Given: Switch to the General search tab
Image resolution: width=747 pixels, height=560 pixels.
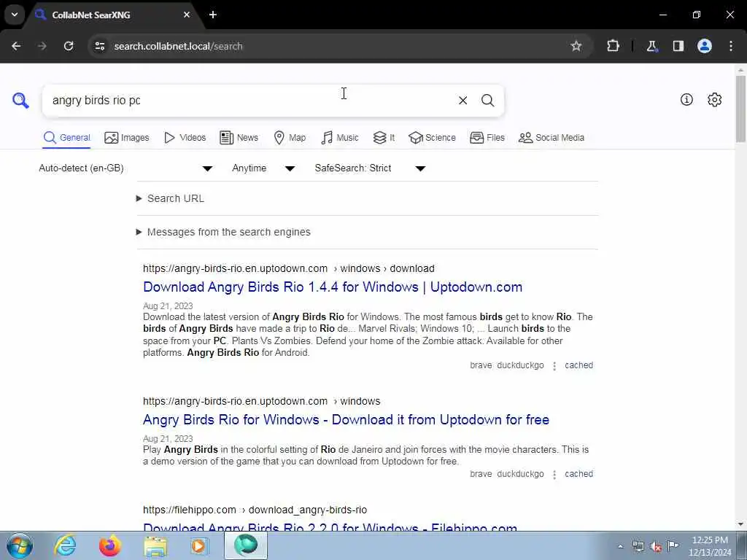Looking at the screenshot, I should tap(66, 138).
